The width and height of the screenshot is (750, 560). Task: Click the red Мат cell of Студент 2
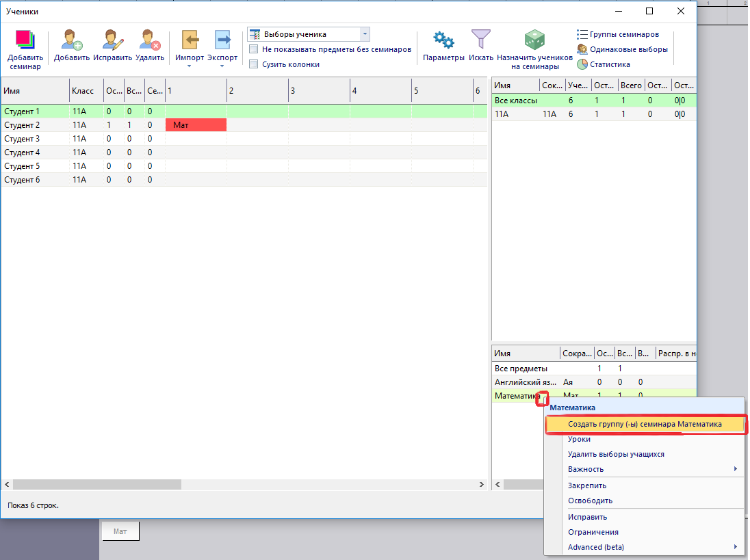196,125
